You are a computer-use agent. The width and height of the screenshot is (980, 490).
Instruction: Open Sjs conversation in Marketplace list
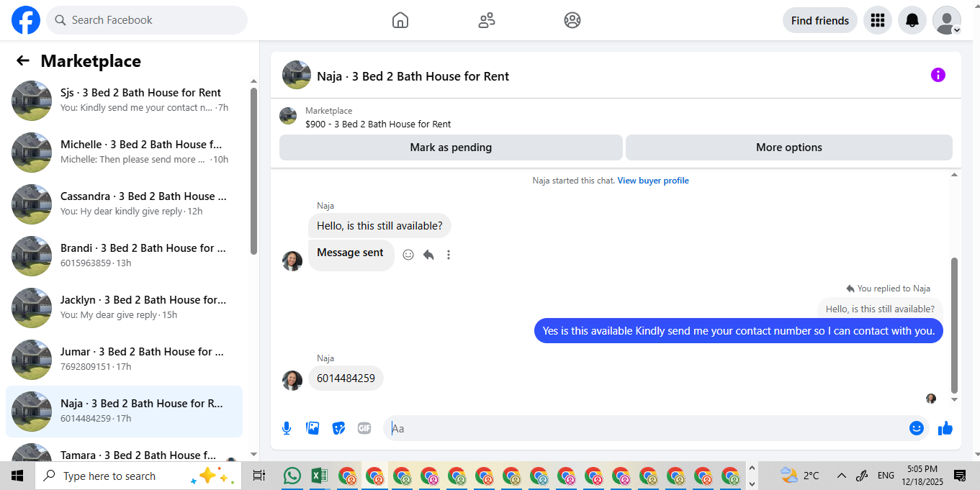(124, 100)
